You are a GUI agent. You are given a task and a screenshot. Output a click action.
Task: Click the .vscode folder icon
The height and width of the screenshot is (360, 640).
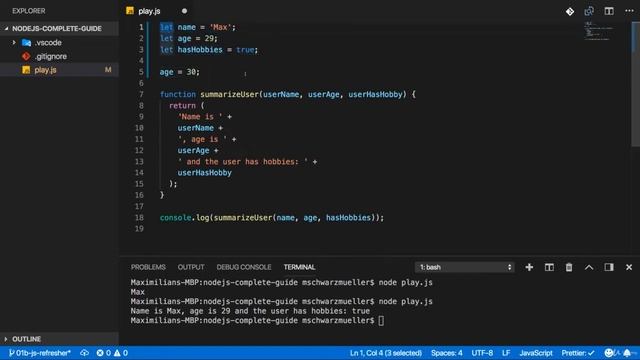click(27, 42)
